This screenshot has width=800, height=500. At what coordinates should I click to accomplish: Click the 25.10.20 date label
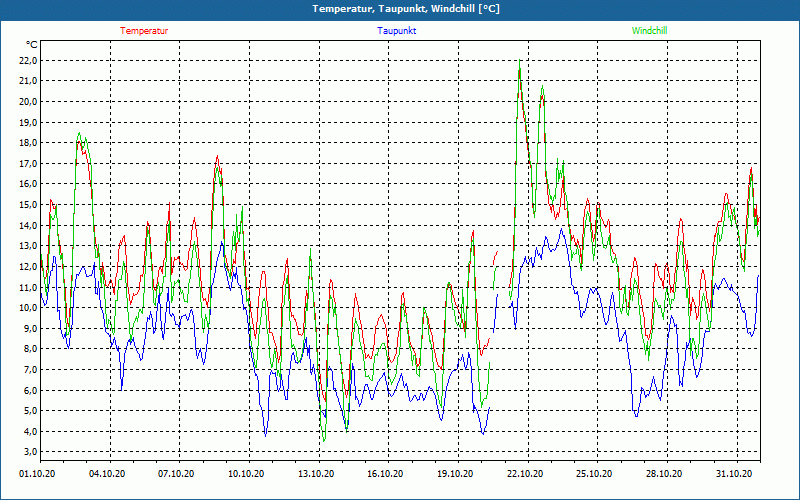point(594,475)
